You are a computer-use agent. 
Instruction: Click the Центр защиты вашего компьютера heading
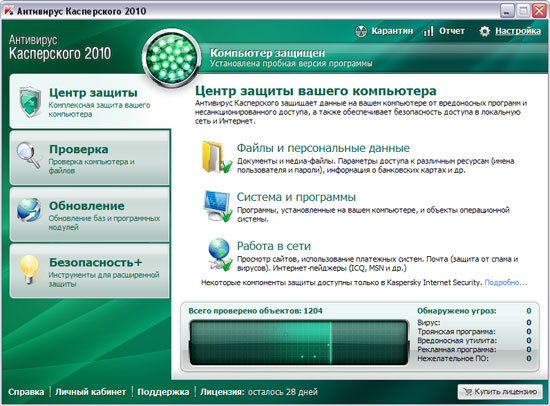coord(316,91)
